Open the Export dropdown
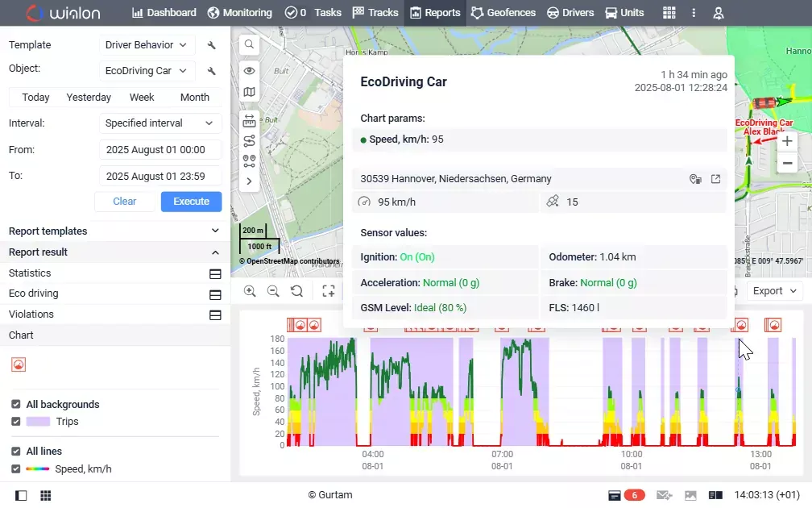 (774, 291)
